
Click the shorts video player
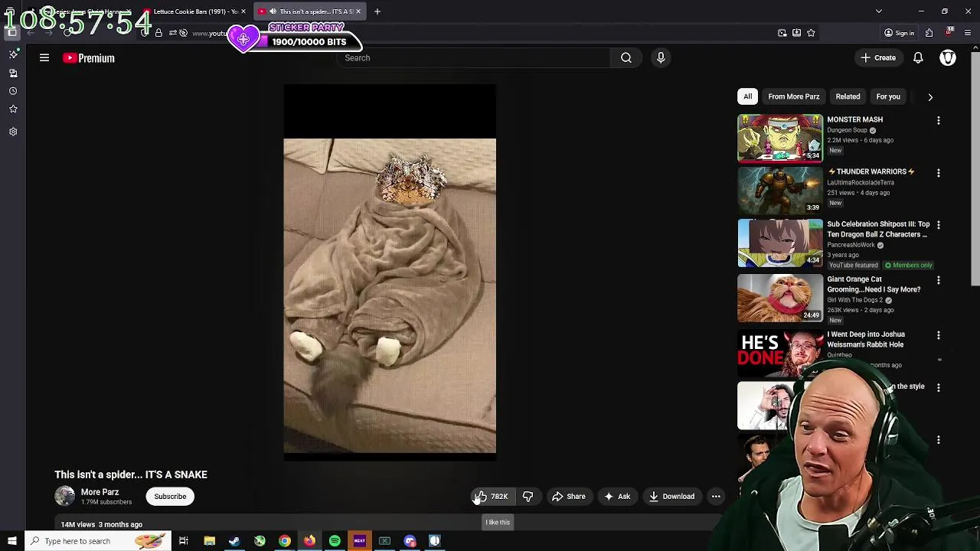point(390,272)
